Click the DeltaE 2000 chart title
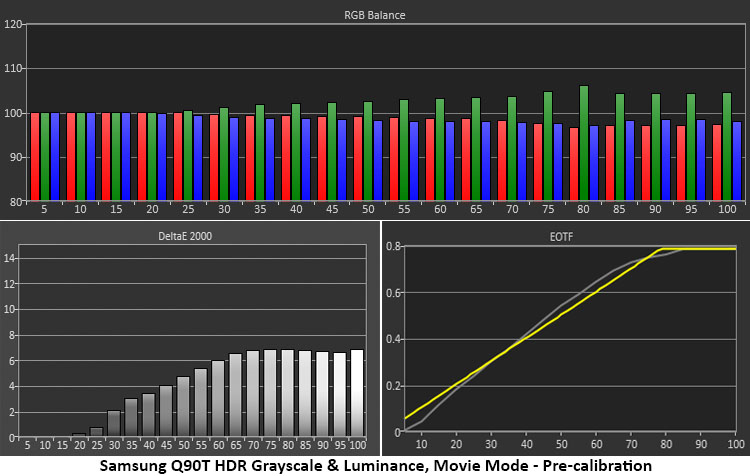Viewport: 750px width, 476px height. pyautogui.click(x=192, y=235)
